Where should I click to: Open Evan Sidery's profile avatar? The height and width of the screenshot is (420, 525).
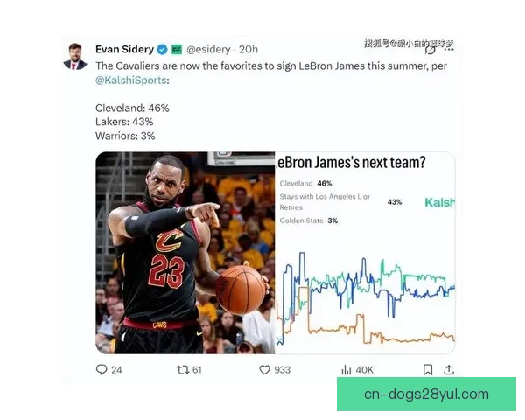75,56
